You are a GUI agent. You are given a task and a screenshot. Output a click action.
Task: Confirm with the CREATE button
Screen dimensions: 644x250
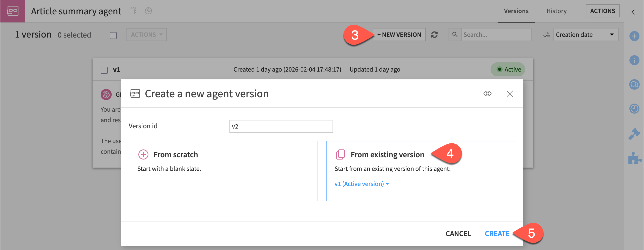497,234
